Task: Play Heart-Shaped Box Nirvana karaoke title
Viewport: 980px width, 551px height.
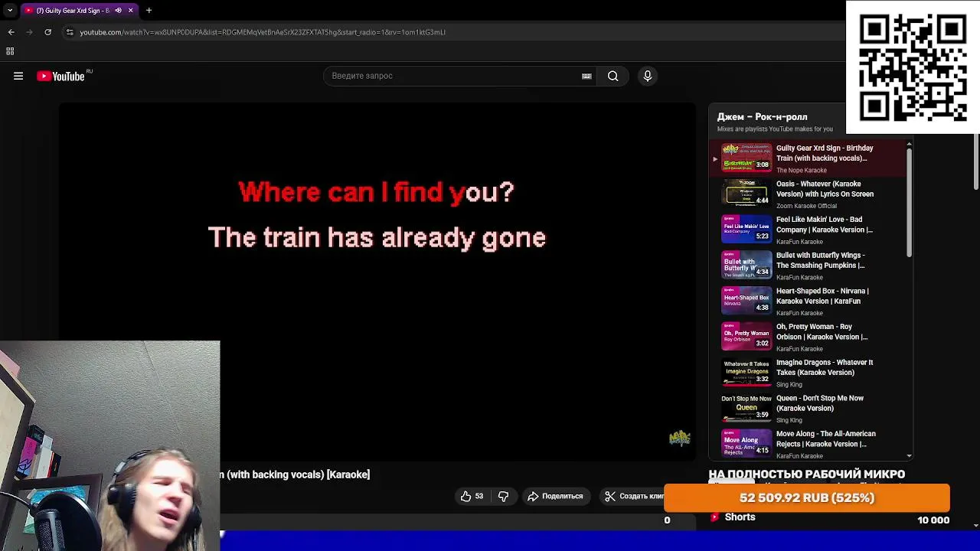Action: click(822, 296)
